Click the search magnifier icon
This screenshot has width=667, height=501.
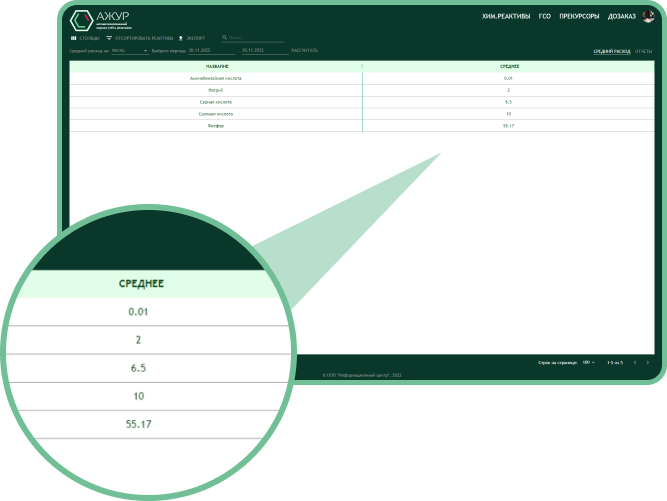point(224,37)
